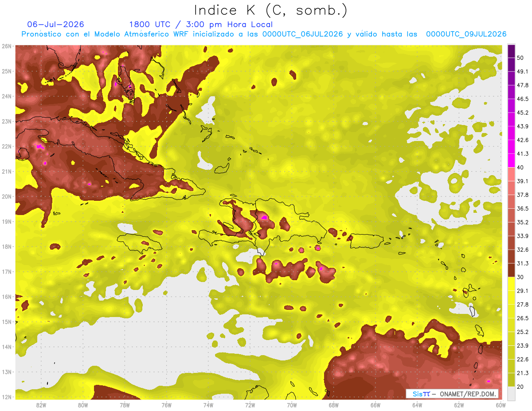Click the "41.3" color scale label
This screenshot has height=411, width=532.
(x=523, y=154)
